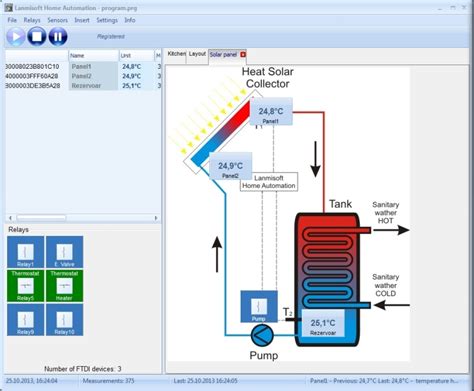Click the Relay10 relay tile
474x391 pixels.
tap(65, 320)
